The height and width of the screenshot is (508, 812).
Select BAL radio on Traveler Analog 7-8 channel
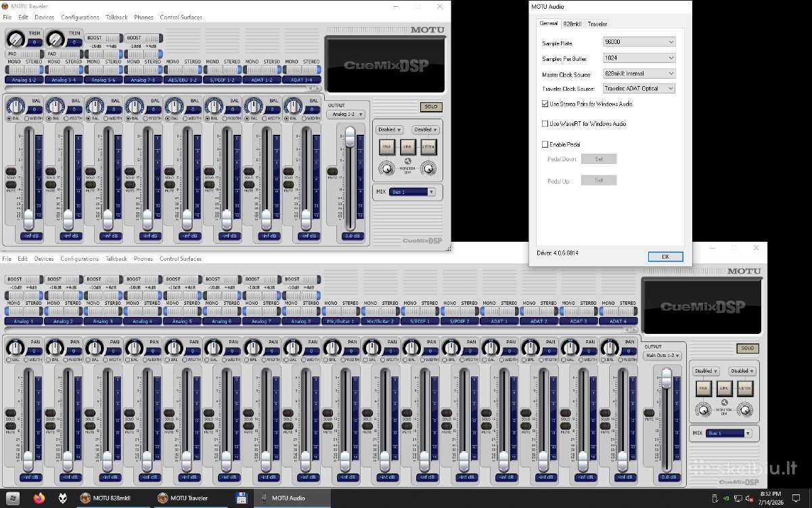(127, 118)
